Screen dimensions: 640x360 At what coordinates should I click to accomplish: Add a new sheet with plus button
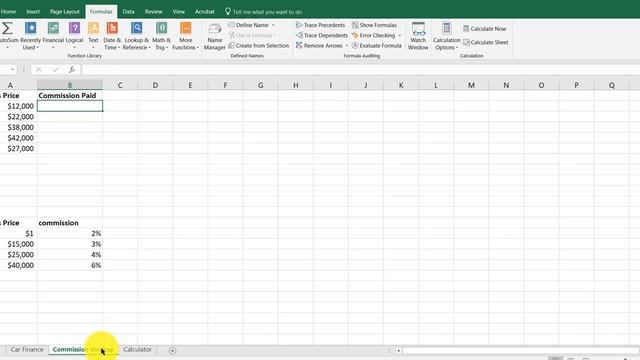[x=172, y=350]
